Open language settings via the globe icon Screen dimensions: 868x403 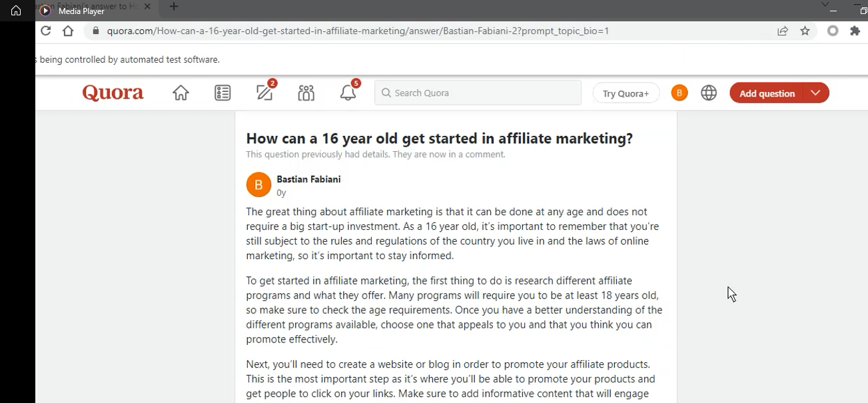click(709, 93)
